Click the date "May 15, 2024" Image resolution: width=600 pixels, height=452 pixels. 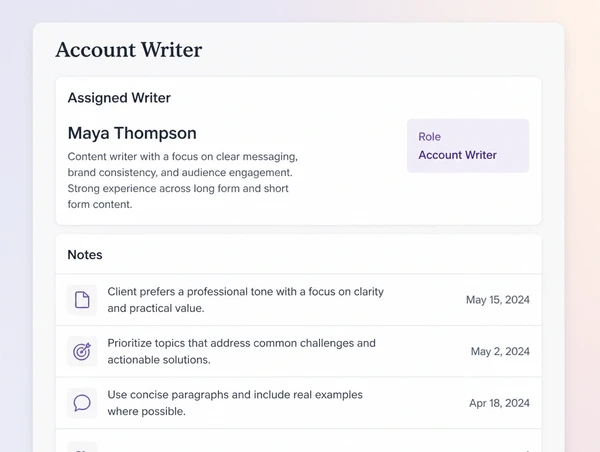(498, 300)
